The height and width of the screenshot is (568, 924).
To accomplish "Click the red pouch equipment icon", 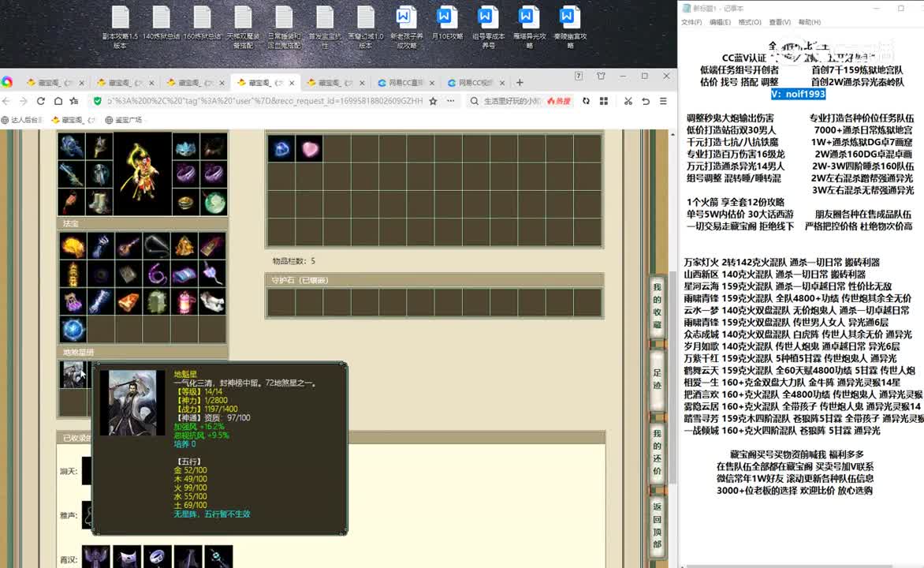I will [71, 202].
